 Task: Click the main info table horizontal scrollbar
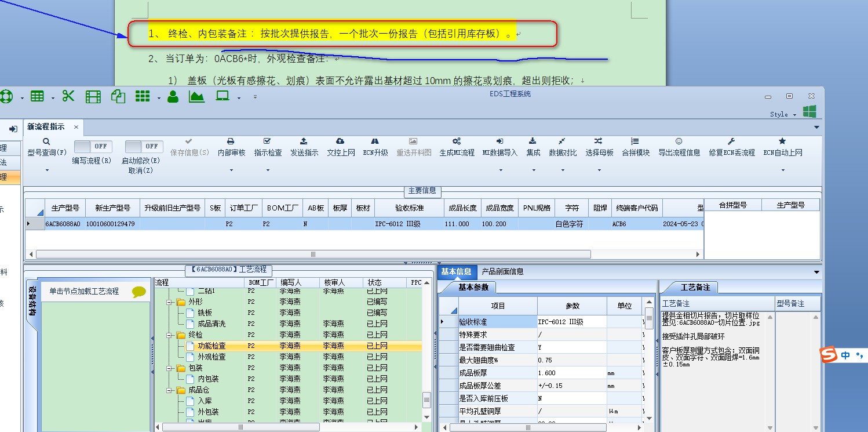pyautogui.click(x=313, y=254)
